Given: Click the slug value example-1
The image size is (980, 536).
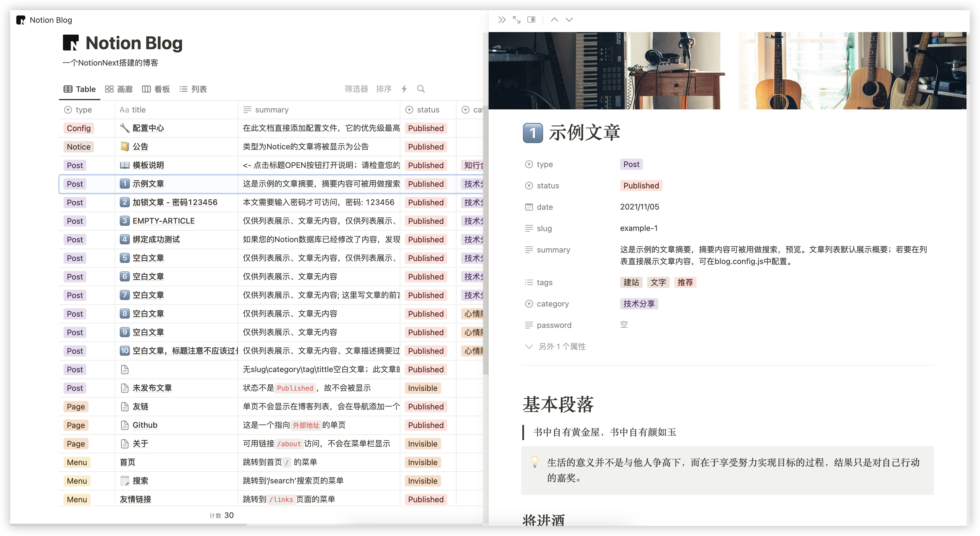Looking at the screenshot, I should pos(639,228).
